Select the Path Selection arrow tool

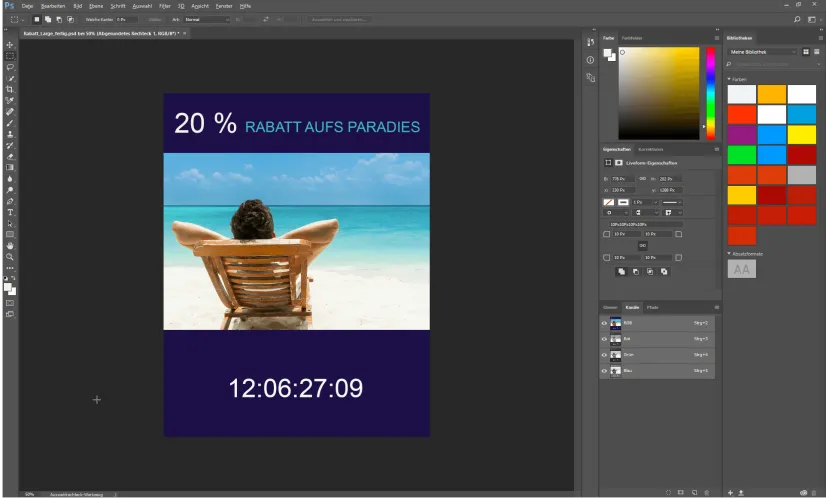[x=9, y=223]
